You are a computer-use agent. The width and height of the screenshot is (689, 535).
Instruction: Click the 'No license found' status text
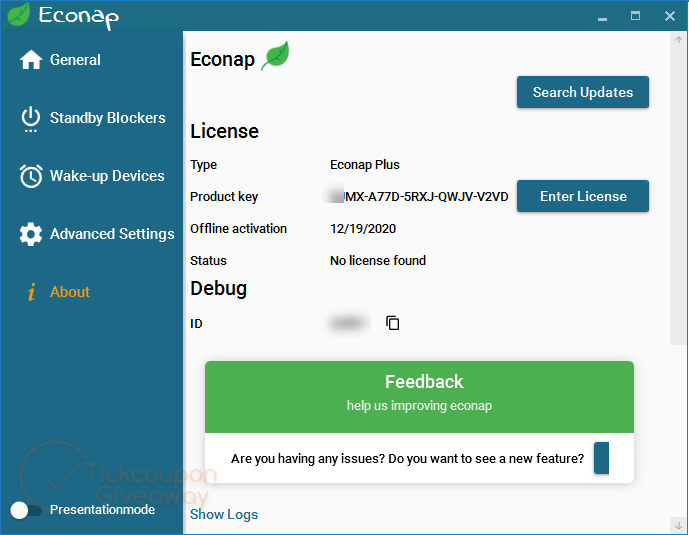pyautogui.click(x=378, y=260)
